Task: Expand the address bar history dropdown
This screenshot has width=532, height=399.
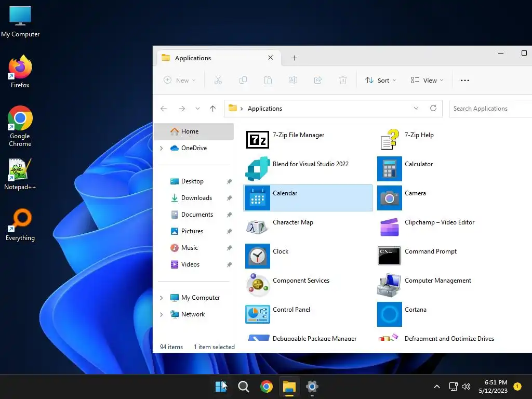Action: 416,108
